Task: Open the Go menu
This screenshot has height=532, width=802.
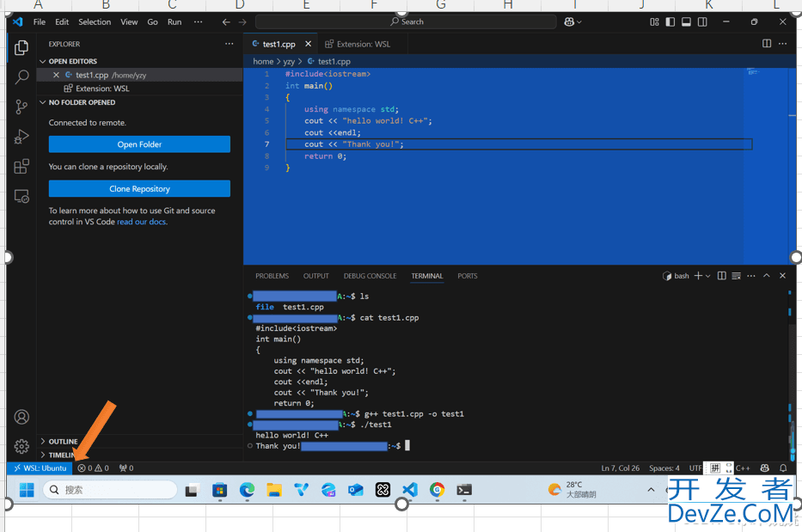Action: 152,22
